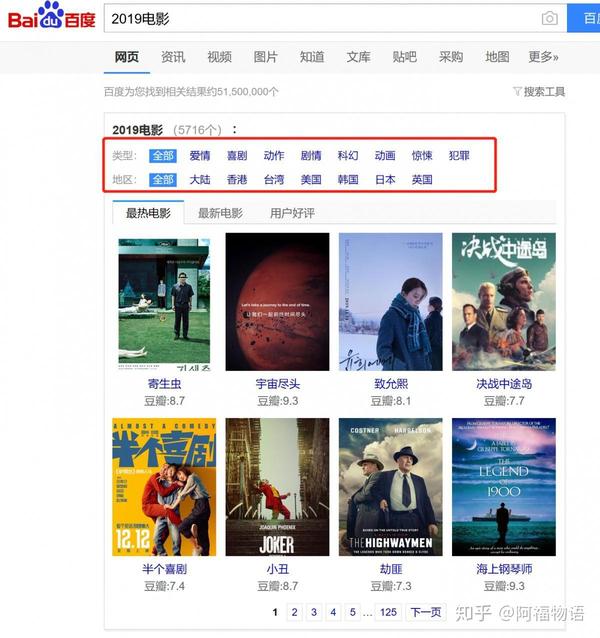Open the 半个喜剧 movie poster
This screenshot has width=600, height=638.
click(x=164, y=487)
